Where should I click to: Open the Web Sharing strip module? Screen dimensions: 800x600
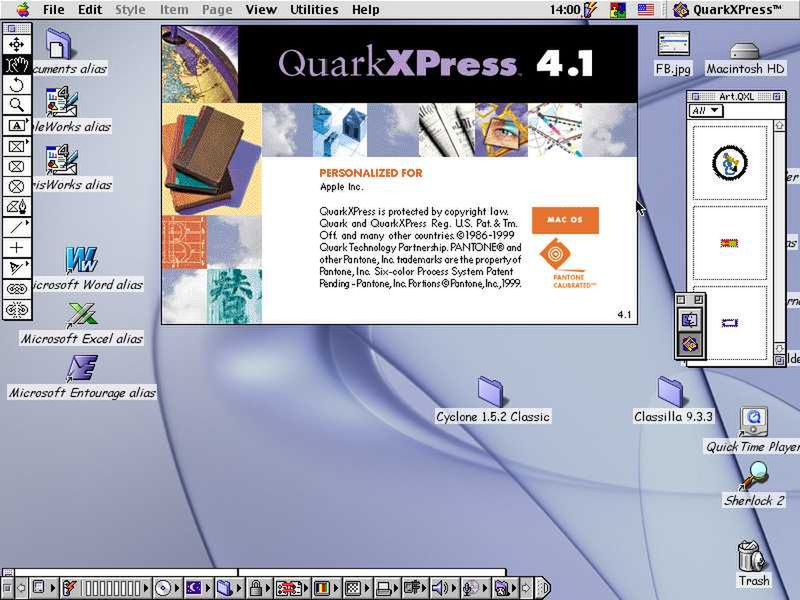point(505,588)
